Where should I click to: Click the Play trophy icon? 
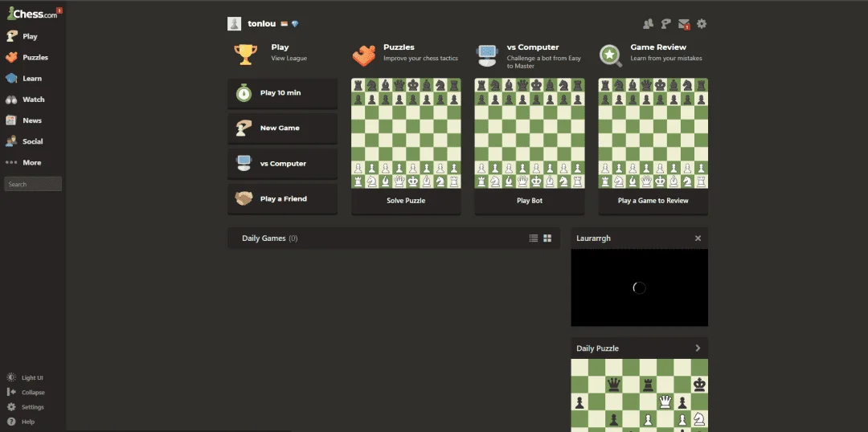click(245, 55)
